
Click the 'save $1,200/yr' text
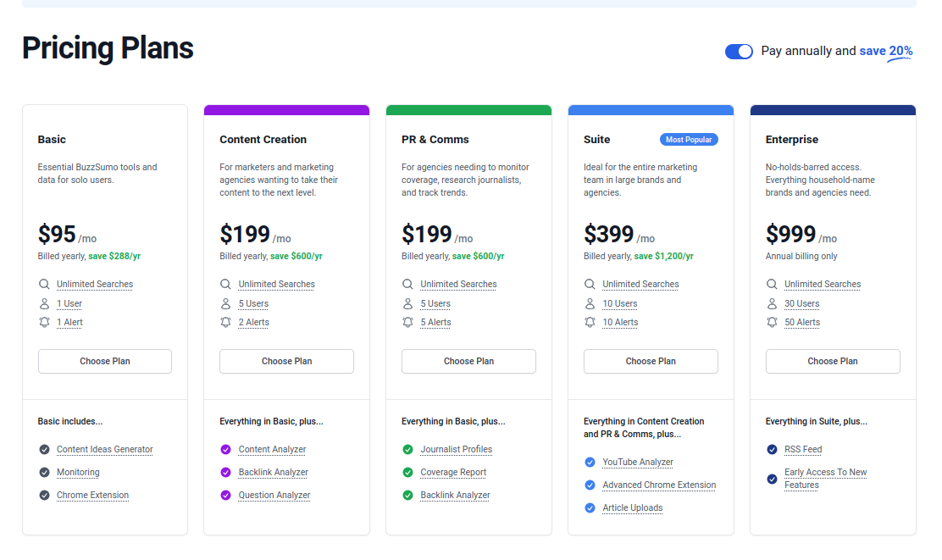click(x=663, y=256)
